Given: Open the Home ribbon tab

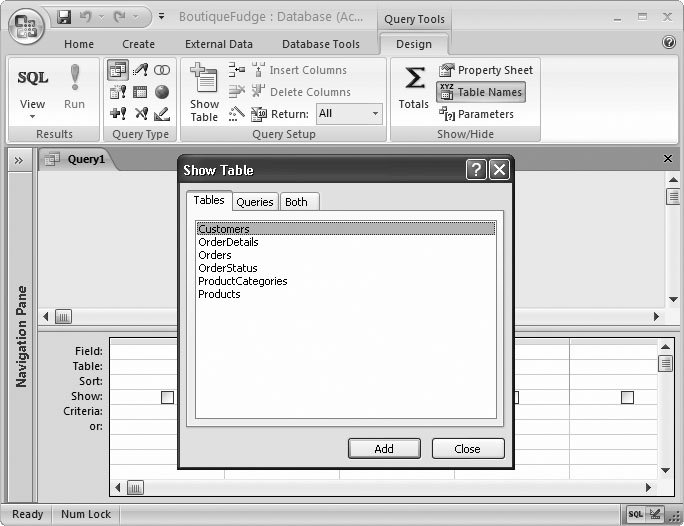Looking at the screenshot, I should [79, 44].
